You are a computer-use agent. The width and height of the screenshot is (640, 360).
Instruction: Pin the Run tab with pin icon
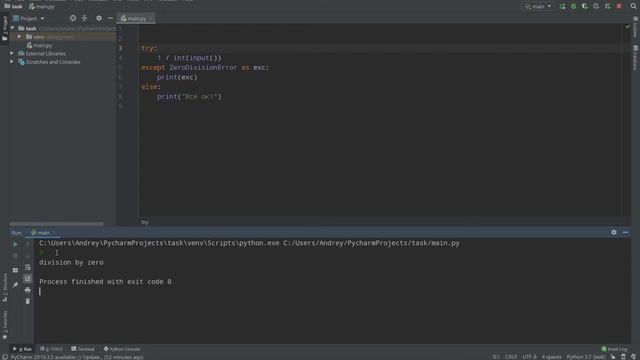15,284
